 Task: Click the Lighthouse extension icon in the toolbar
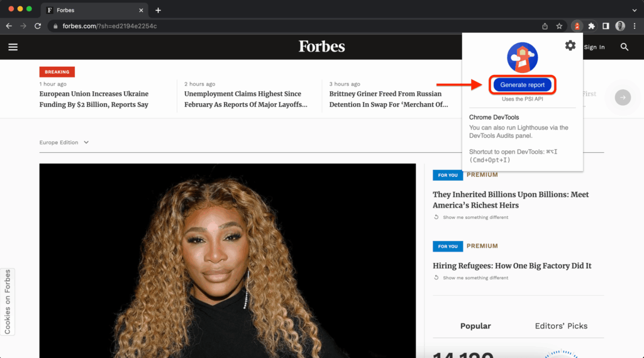click(577, 26)
